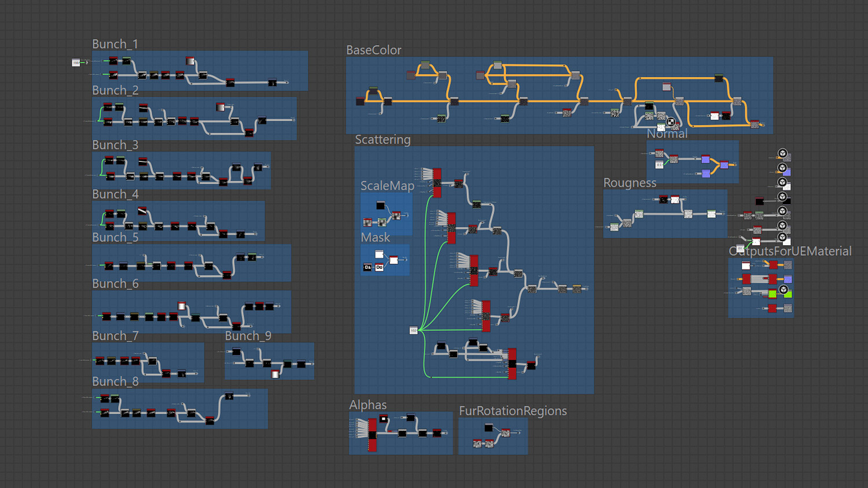Image resolution: width=868 pixels, height=488 pixels.
Task: Click the Scattering frame title
Action: coord(382,139)
